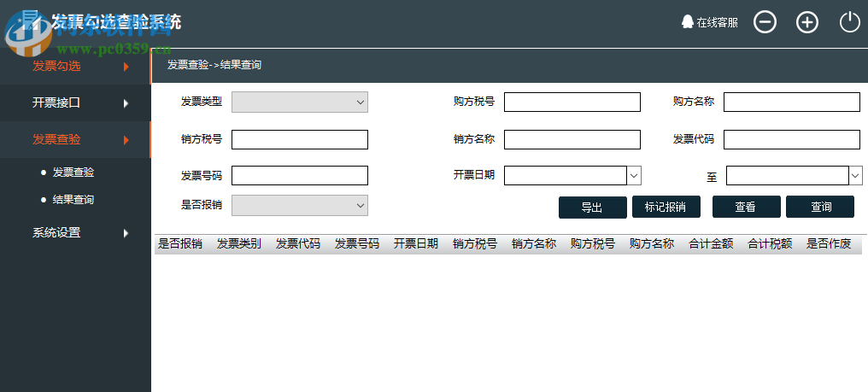This screenshot has width=868, height=392.
Task: Click the plus zoom-in circle icon
Action: (807, 22)
